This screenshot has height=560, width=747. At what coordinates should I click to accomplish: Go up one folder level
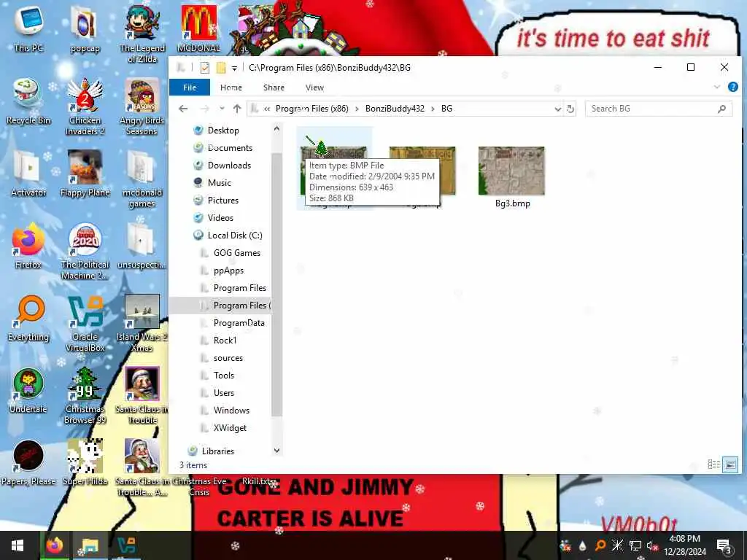click(x=237, y=109)
